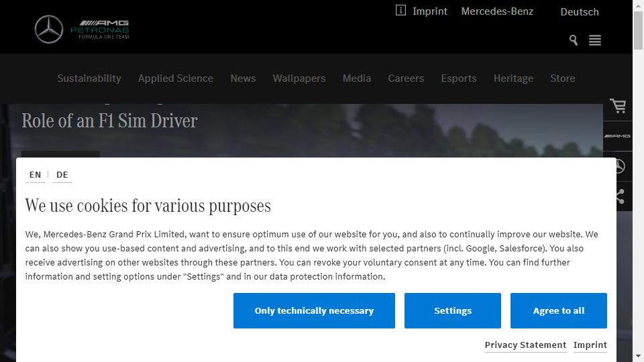The height and width of the screenshot is (362, 644).
Task: Open the Applied Science menu item
Action: (175, 78)
